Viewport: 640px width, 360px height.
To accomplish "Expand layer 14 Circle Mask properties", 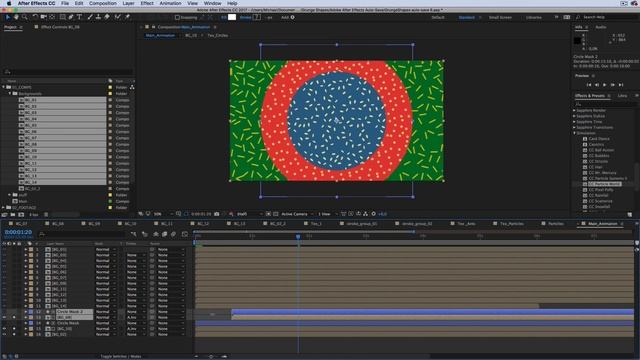I will 25,323.
